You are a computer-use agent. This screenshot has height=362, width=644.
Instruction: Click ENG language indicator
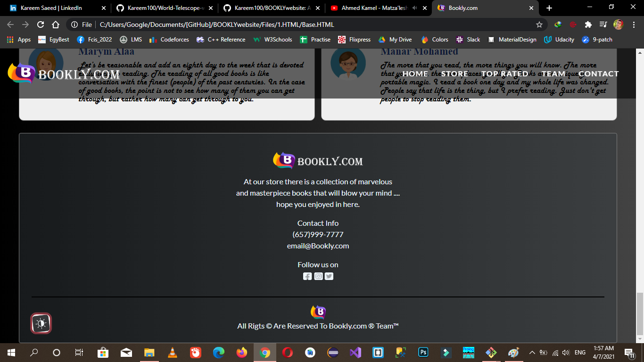[x=580, y=353]
